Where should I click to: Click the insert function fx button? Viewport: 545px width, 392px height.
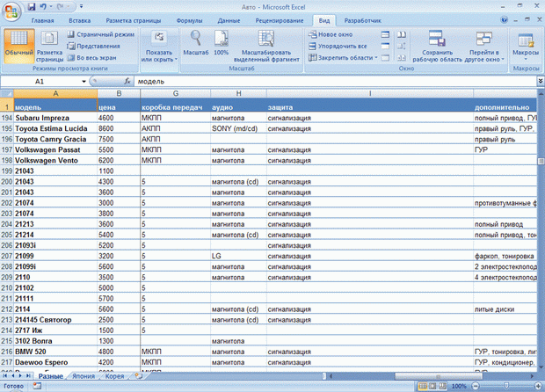coord(127,82)
